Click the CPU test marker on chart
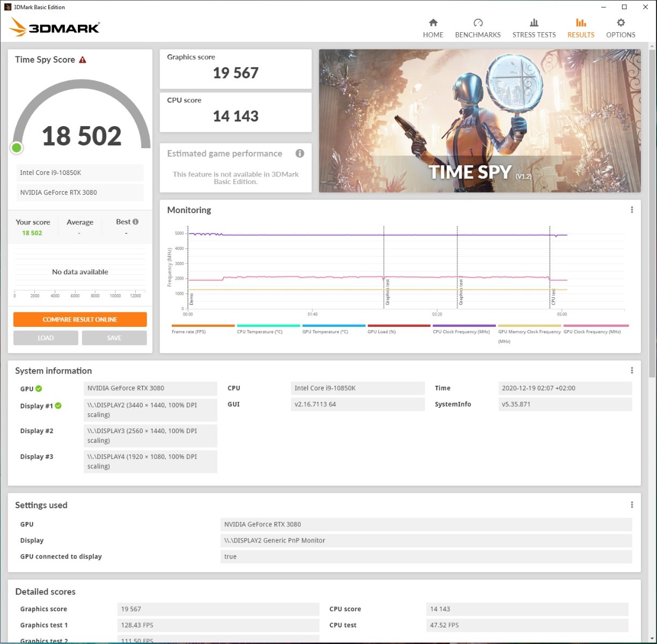This screenshot has height=644, width=657. tap(553, 297)
